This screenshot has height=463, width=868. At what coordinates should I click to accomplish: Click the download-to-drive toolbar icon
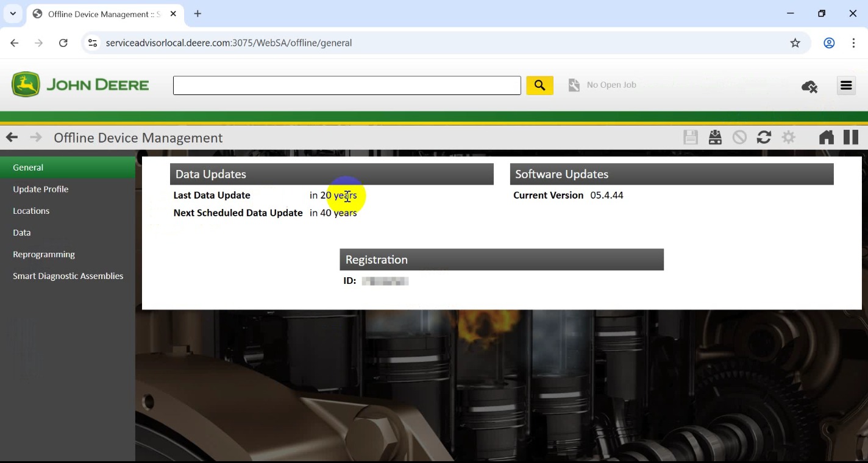coord(715,138)
